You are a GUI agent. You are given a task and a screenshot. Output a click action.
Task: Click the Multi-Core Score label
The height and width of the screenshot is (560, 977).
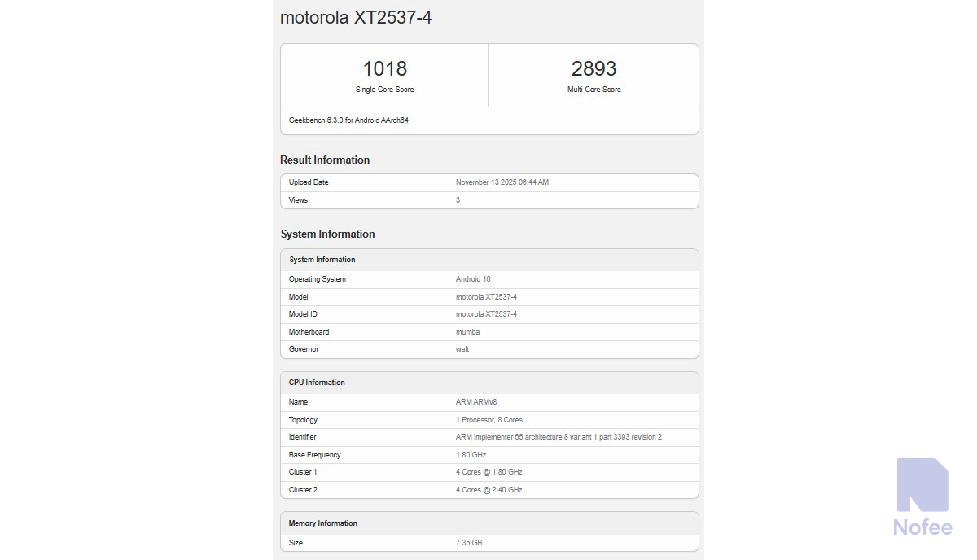point(594,90)
